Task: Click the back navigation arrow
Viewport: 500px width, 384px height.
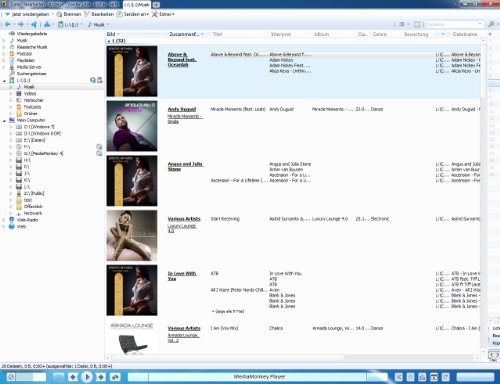Action: click(7, 24)
